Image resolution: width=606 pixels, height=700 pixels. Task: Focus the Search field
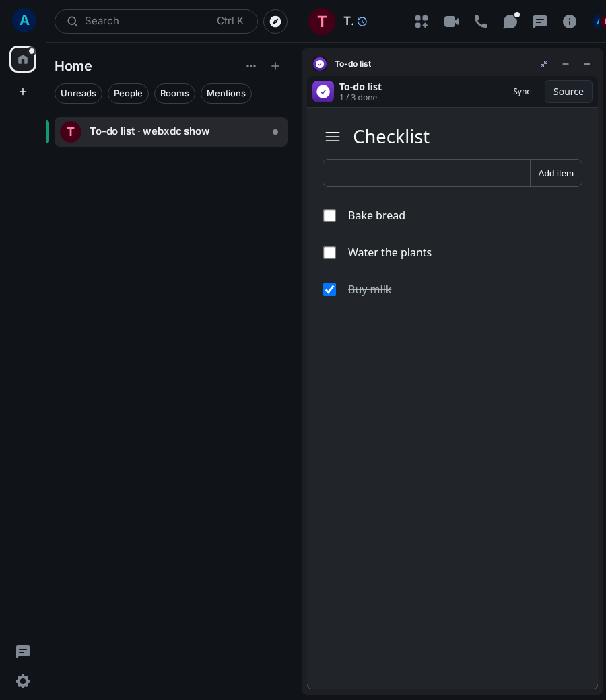tap(156, 22)
